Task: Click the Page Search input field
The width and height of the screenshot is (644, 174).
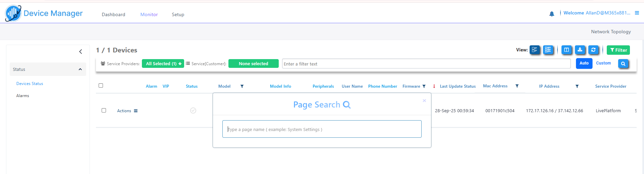Action: pyautogui.click(x=322, y=129)
